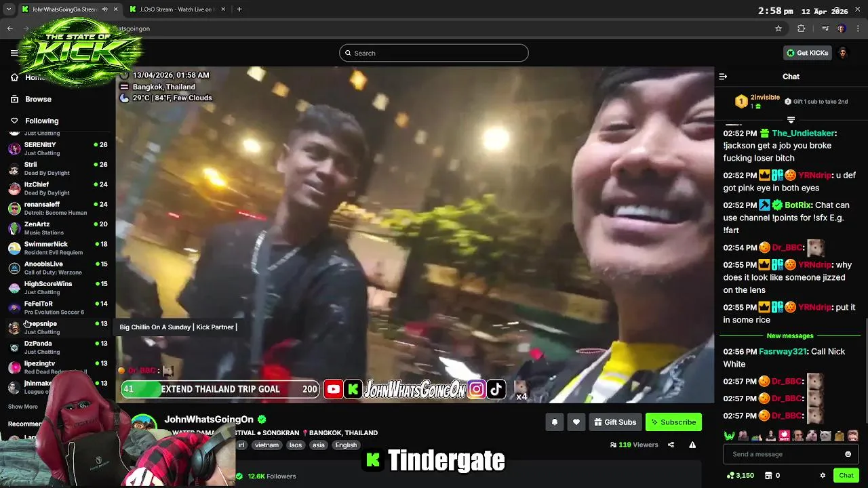The height and width of the screenshot is (488, 868).
Task: Bookmark this page with the star icon
Action: (778, 28)
